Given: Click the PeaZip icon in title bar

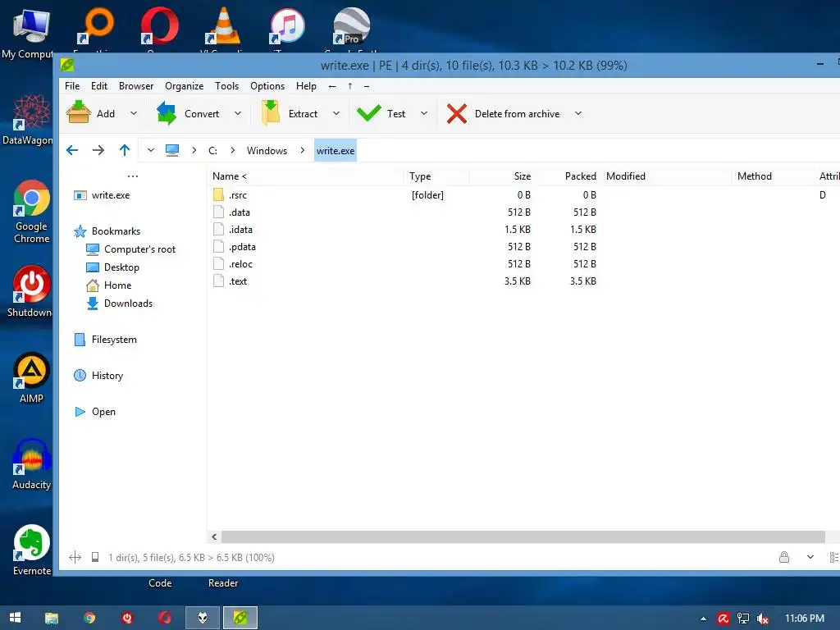Looking at the screenshot, I should click(67, 65).
